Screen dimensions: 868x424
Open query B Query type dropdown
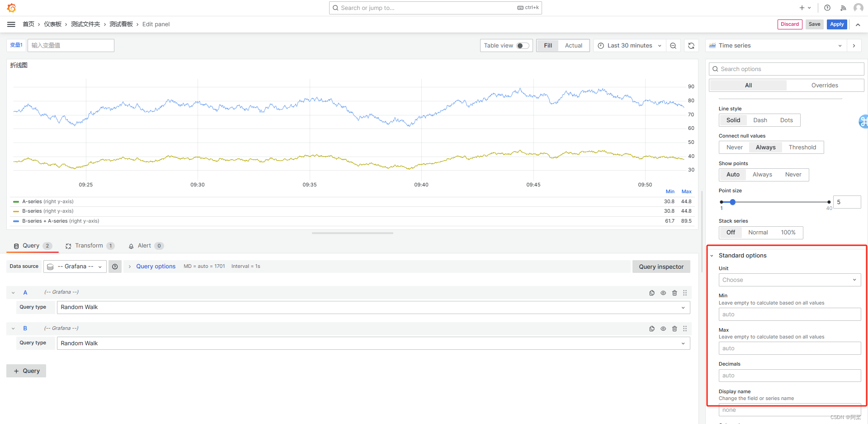pyautogui.click(x=373, y=343)
